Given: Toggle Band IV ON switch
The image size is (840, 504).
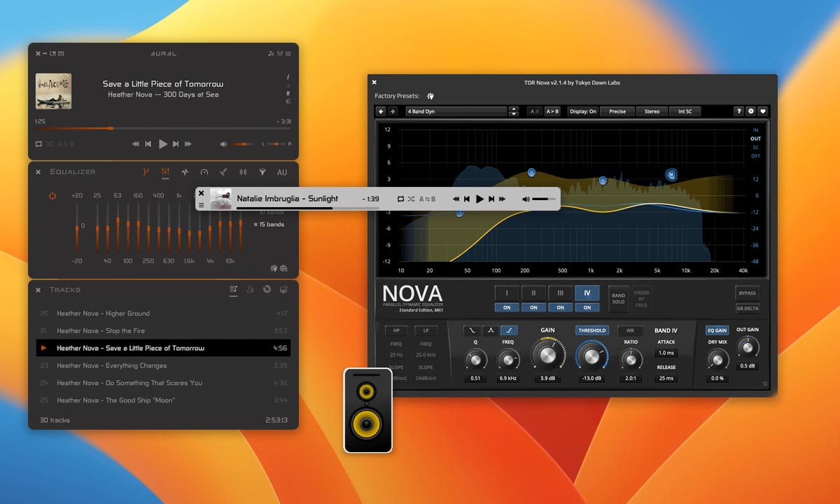Looking at the screenshot, I should pos(587,307).
